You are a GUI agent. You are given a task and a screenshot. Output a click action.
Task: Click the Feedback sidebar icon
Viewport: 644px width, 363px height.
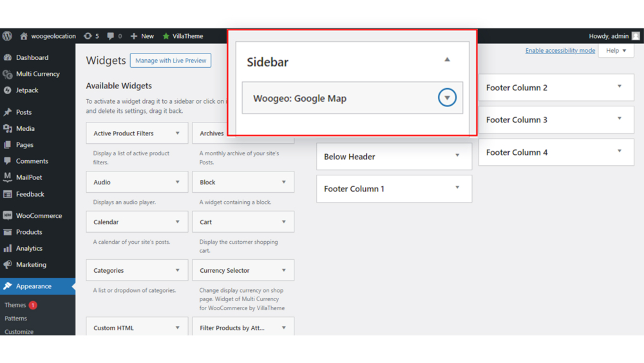coord(7,194)
